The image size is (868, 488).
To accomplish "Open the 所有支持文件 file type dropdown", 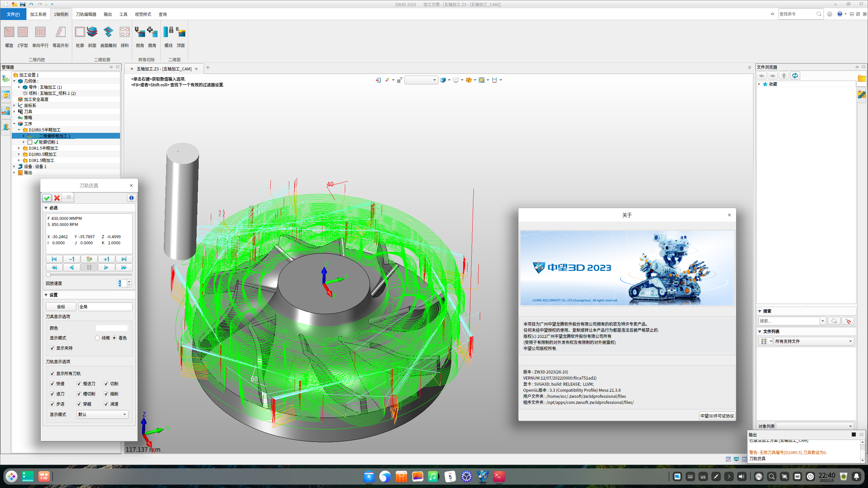I will [x=813, y=341].
